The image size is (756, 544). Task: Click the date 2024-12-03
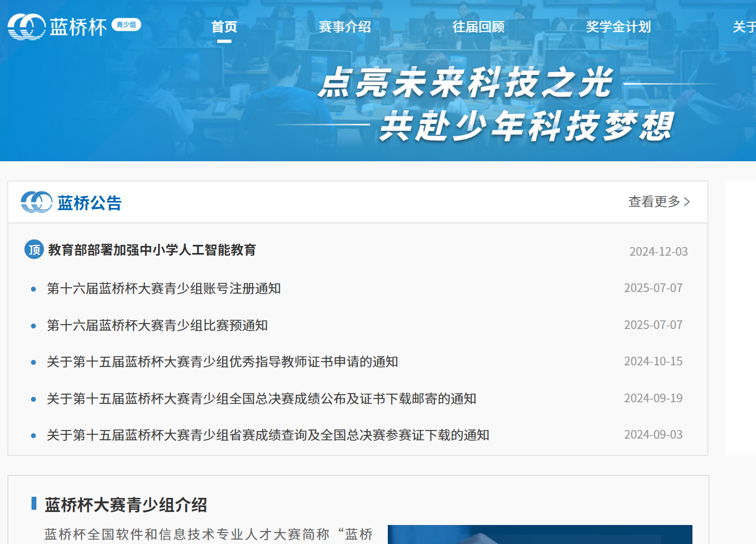pos(658,251)
